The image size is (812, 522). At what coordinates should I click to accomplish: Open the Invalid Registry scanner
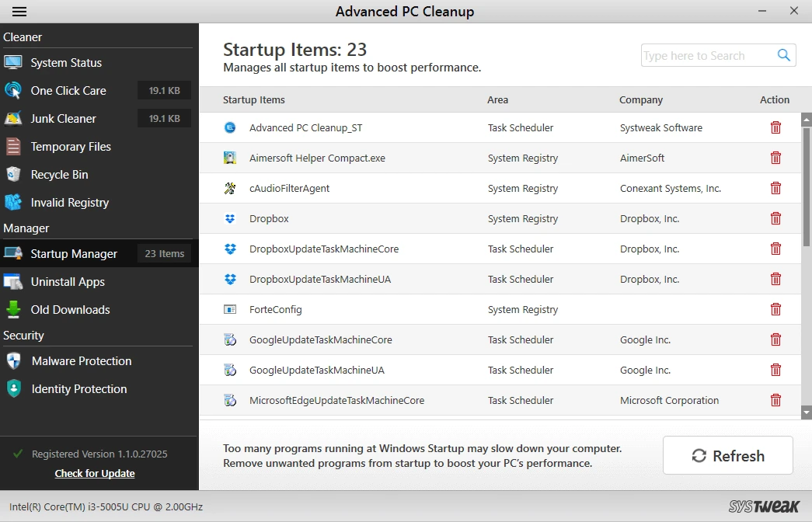[x=68, y=202]
